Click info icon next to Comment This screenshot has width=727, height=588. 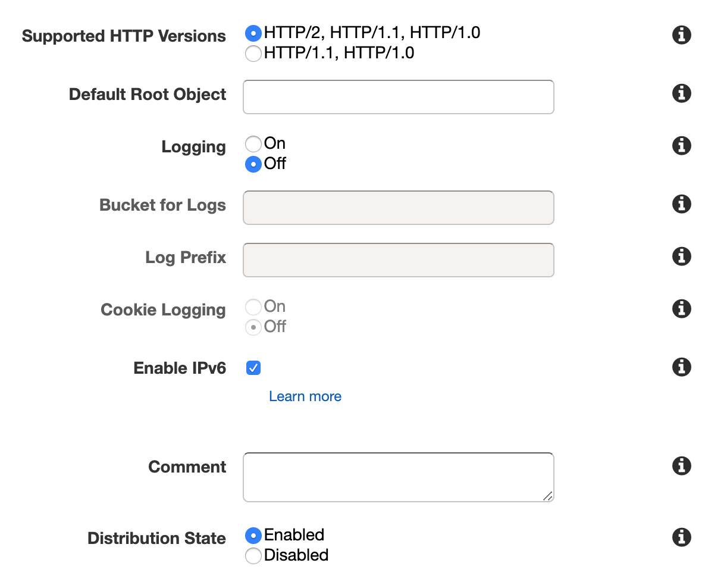(x=682, y=466)
